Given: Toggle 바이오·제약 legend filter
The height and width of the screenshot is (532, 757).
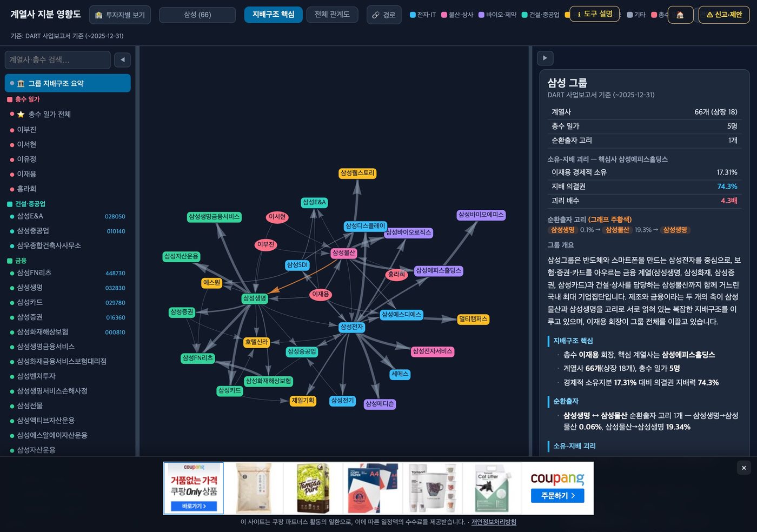Looking at the screenshot, I should coord(497,15).
